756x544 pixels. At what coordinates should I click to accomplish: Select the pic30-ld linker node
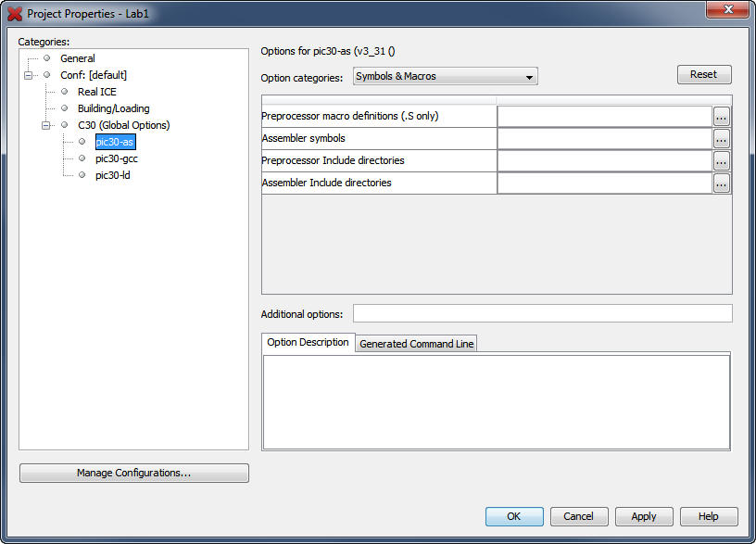[111, 175]
